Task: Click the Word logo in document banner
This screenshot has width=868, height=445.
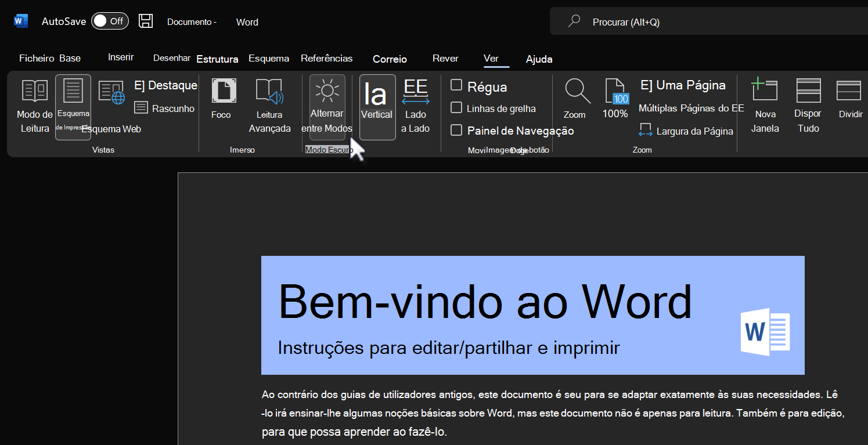Action: [765, 331]
